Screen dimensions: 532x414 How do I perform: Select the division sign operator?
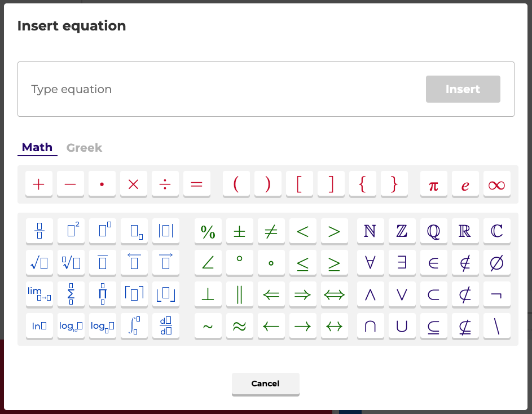[165, 184]
